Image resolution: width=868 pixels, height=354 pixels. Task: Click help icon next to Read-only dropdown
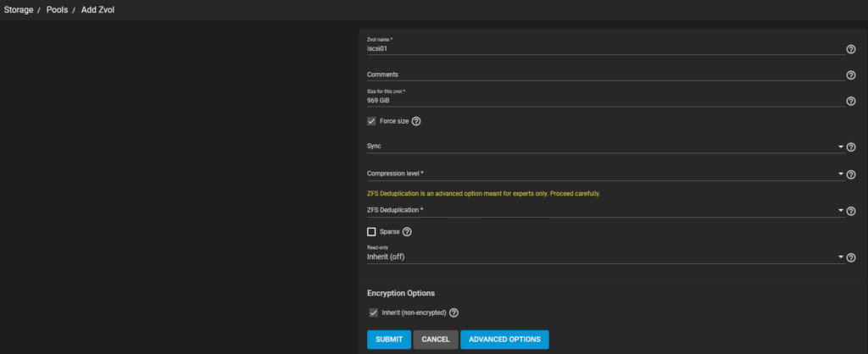point(851,257)
